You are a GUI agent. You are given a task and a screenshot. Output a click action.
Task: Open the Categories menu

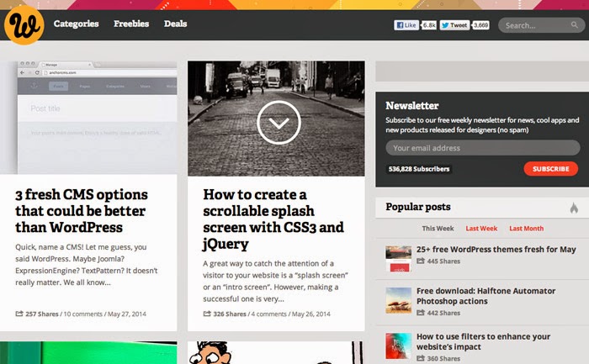(76, 24)
